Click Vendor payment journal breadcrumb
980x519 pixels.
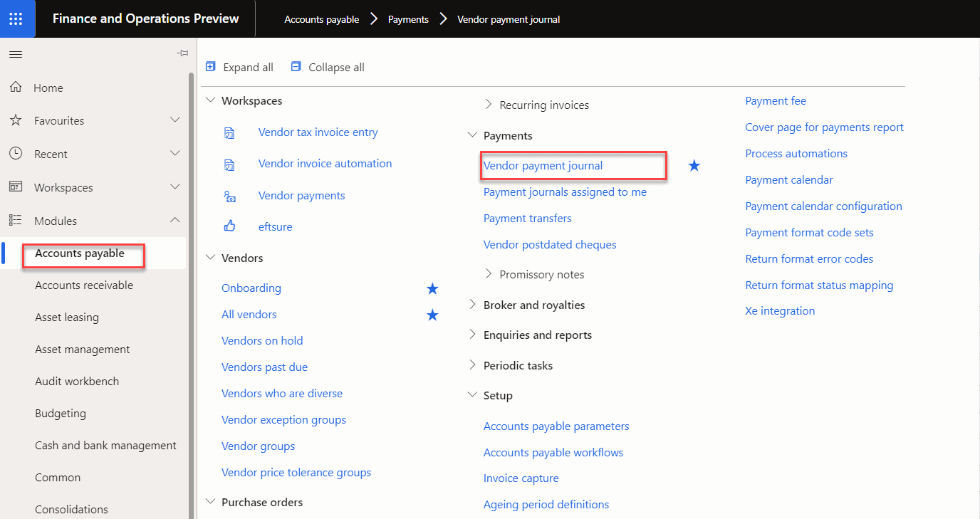[509, 19]
